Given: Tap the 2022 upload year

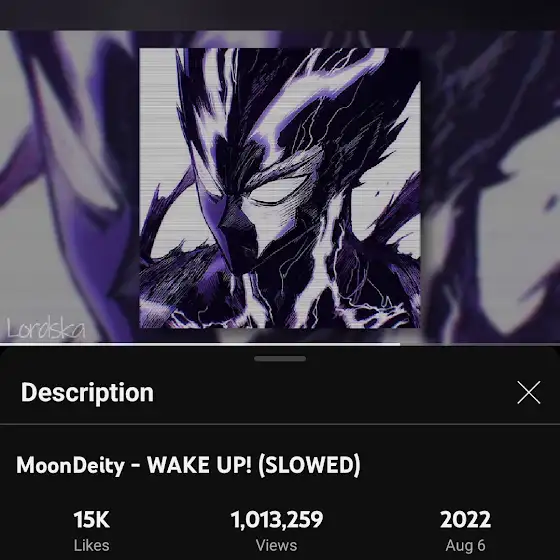Looking at the screenshot, I should pyautogui.click(x=465, y=519).
